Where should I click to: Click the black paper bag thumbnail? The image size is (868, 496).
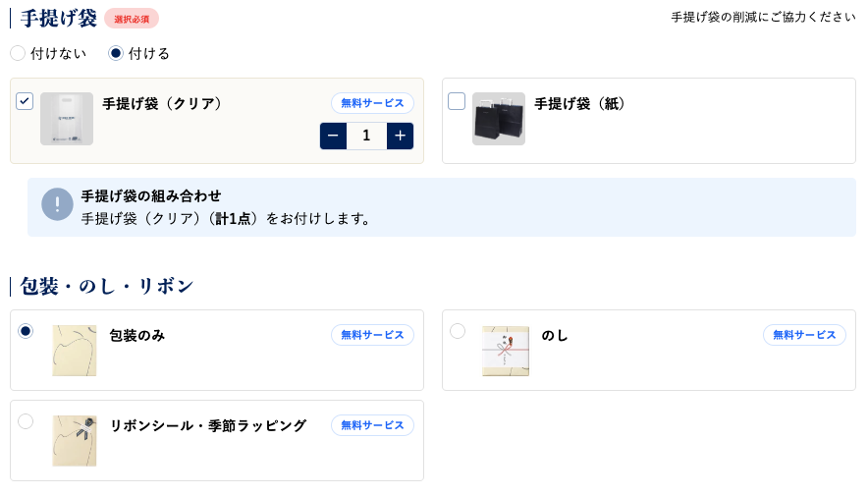(499, 119)
